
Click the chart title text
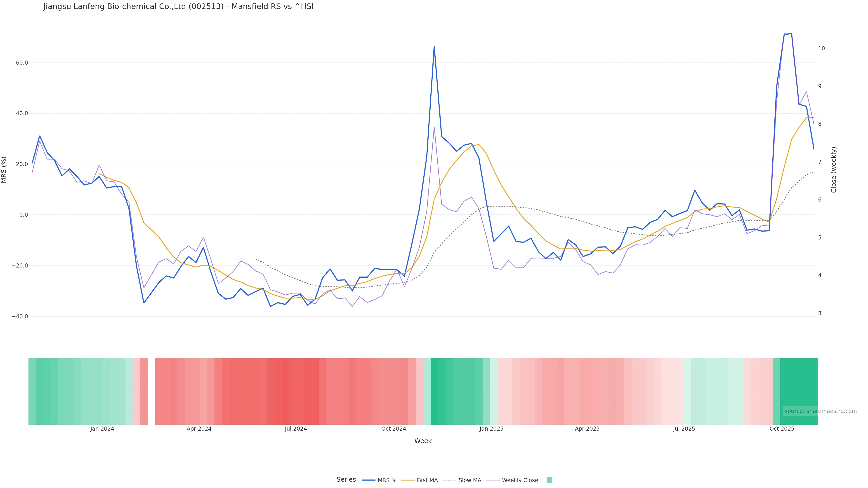pyautogui.click(x=178, y=7)
